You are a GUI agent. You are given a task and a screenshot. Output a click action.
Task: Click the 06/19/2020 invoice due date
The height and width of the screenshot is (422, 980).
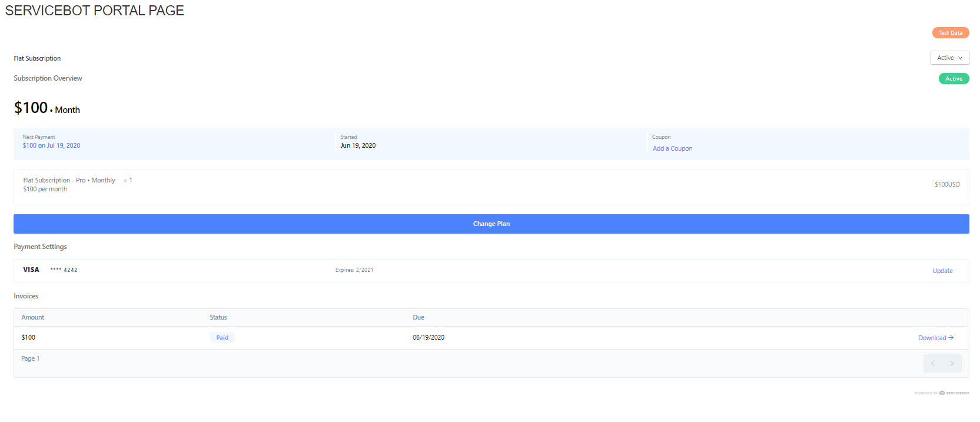click(x=428, y=337)
